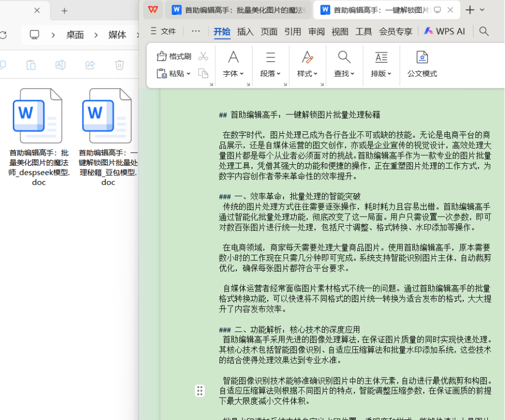
Task: Expand the tab list dropdown arrow
Action: tap(482, 10)
